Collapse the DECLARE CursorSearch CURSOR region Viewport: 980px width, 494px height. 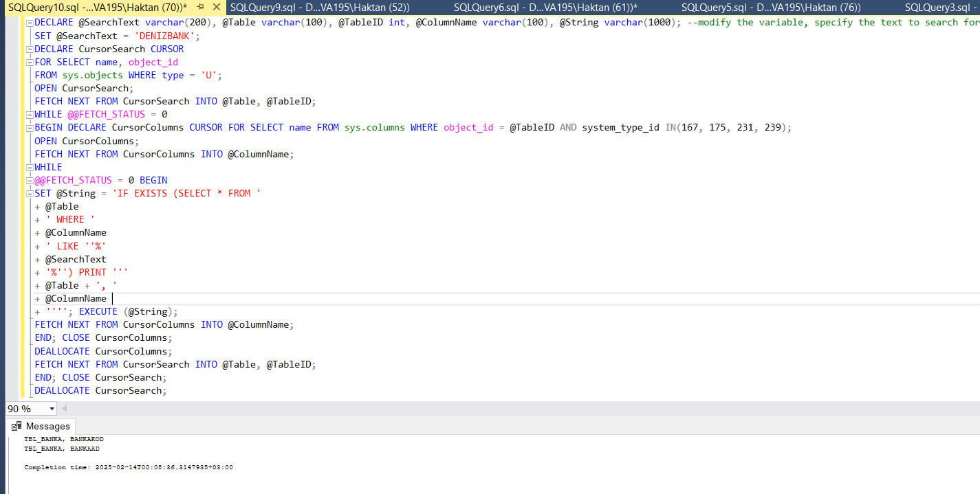tap(29, 49)
